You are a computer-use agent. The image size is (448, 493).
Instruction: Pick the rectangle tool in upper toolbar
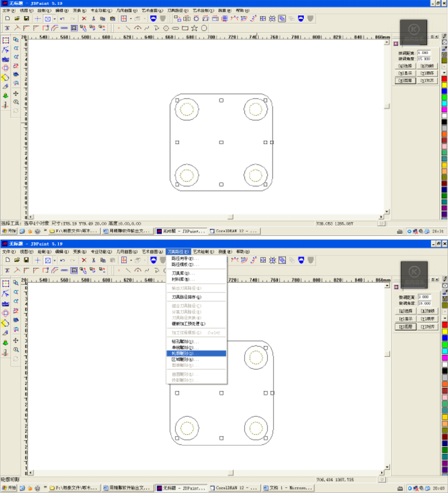185,28
